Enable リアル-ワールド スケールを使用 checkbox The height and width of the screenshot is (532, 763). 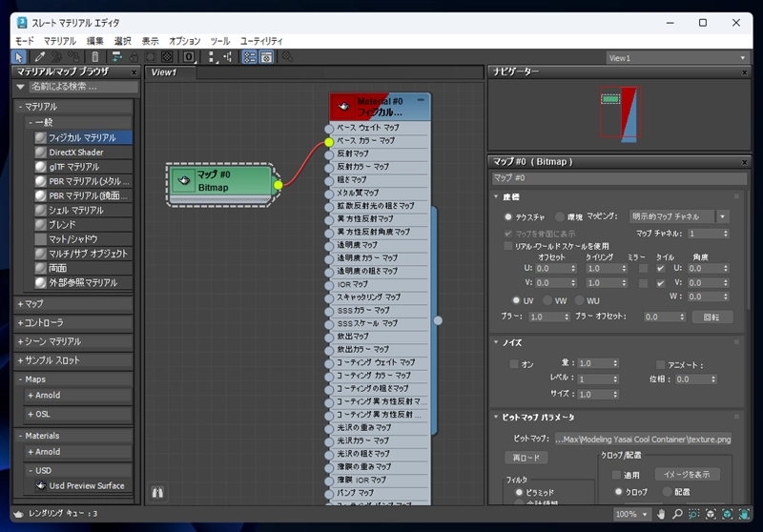pos(508,246)
